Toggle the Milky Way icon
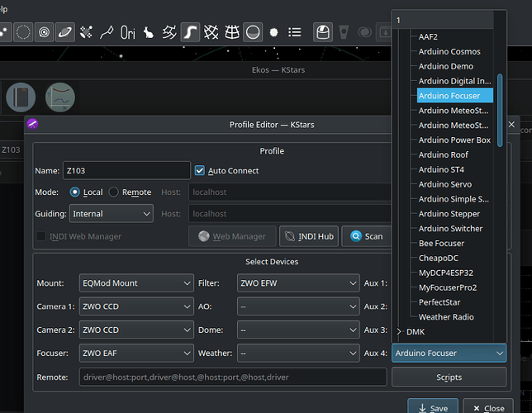The height and width of the screenshot is (413, 532). pyautogui.click(x=190, y=32)
